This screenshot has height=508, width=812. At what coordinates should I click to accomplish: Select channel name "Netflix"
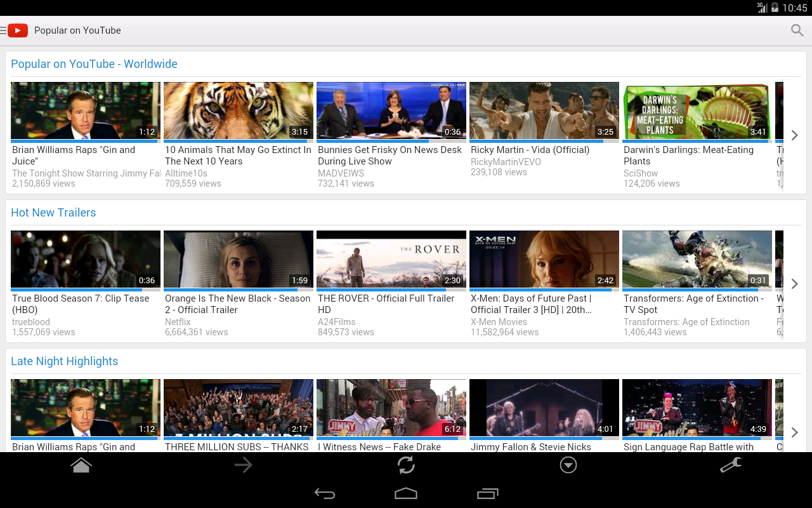(x=178, y=322)
